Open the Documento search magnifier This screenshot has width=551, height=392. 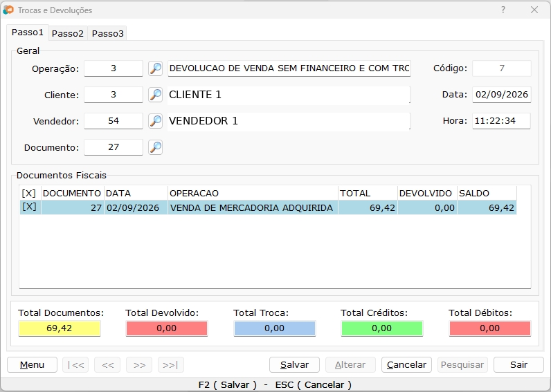tap(155, 147)
